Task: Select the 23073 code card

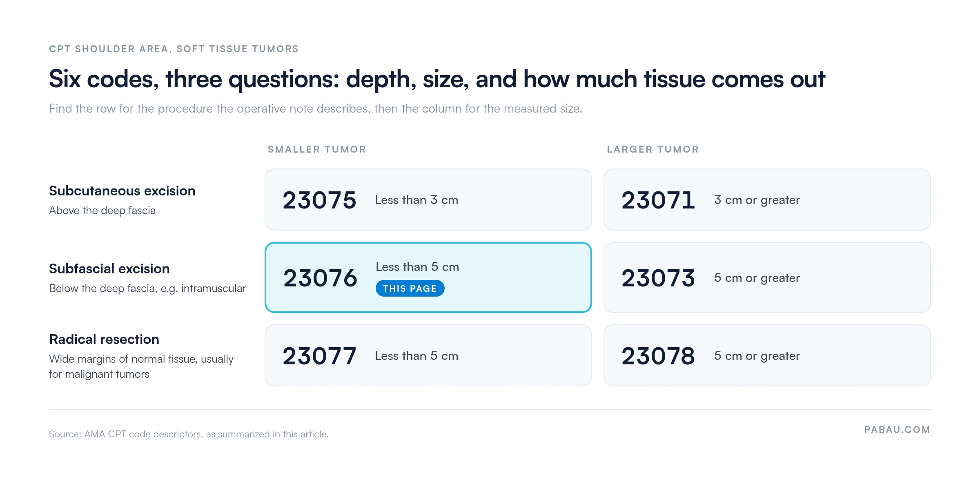Action: (767, 277)
